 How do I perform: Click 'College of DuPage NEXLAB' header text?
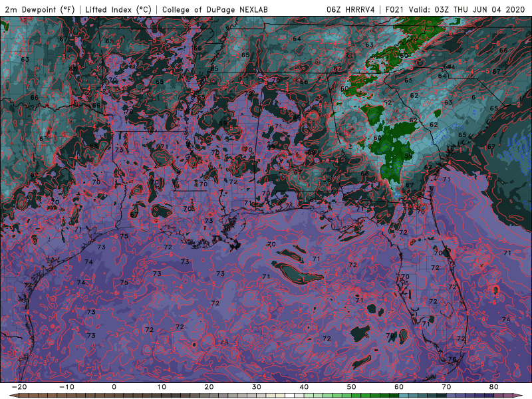click(x=215, y=9)
